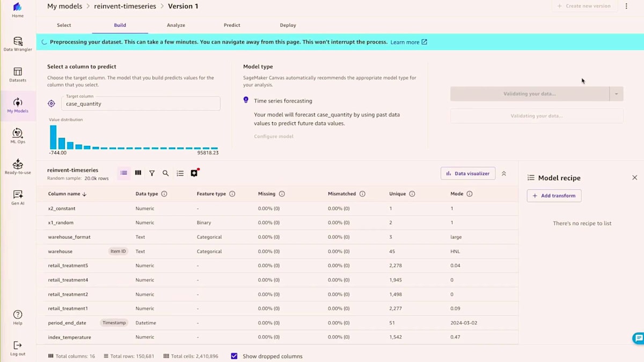Open Help from sidebar

18,317
